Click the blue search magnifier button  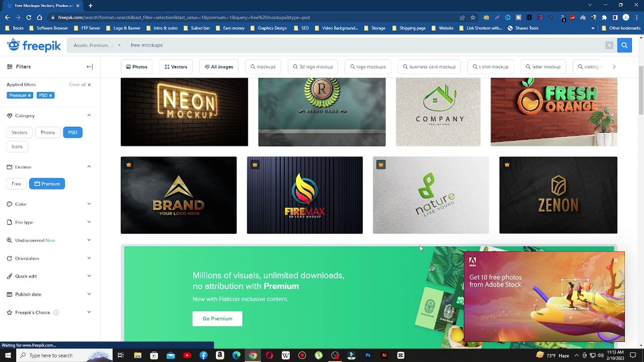pos(624,45)
